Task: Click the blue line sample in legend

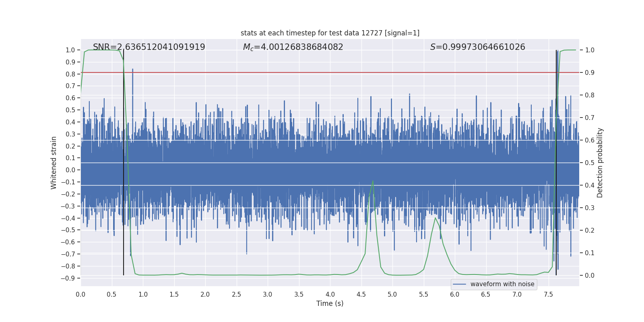Action: click(459, 284)
